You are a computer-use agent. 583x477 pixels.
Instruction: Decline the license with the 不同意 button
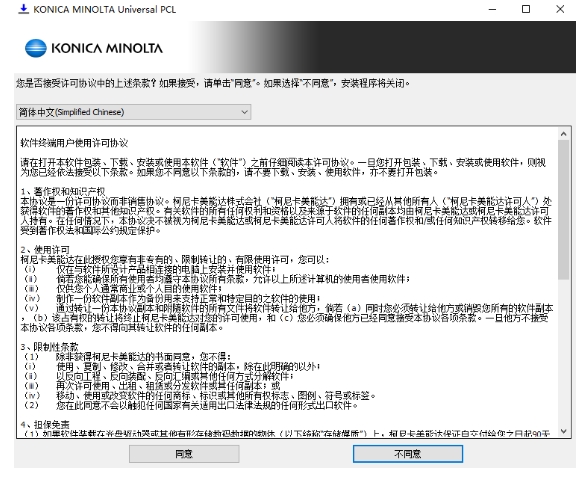(x=408, y=454)
